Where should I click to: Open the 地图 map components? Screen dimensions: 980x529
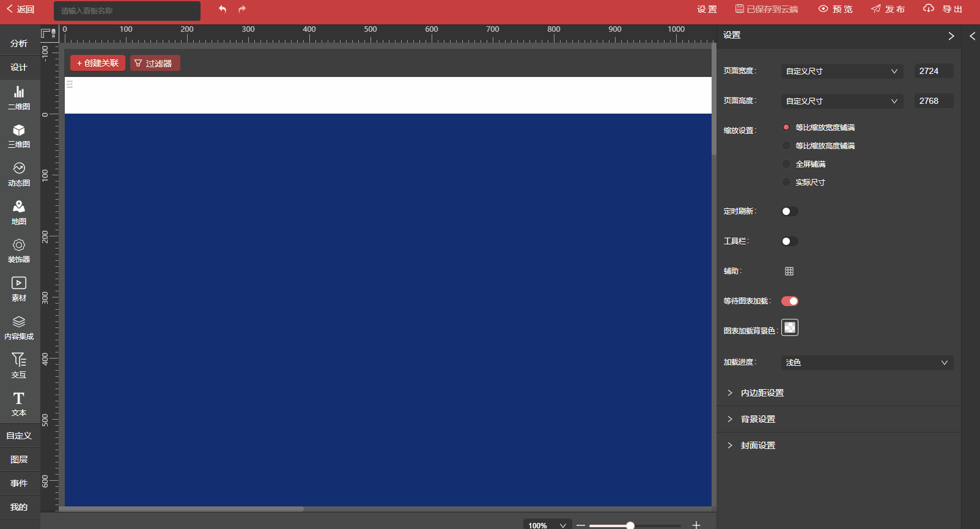coord(19,212)
